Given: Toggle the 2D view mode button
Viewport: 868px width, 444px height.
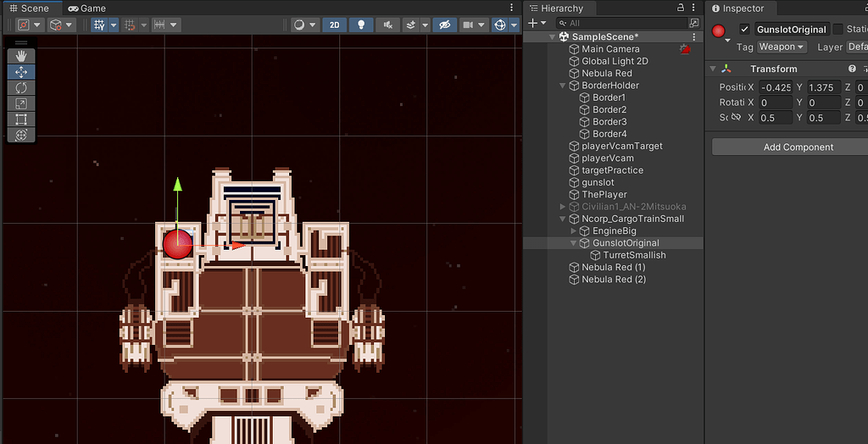Looking at the screenshot, I should [334, 25].
